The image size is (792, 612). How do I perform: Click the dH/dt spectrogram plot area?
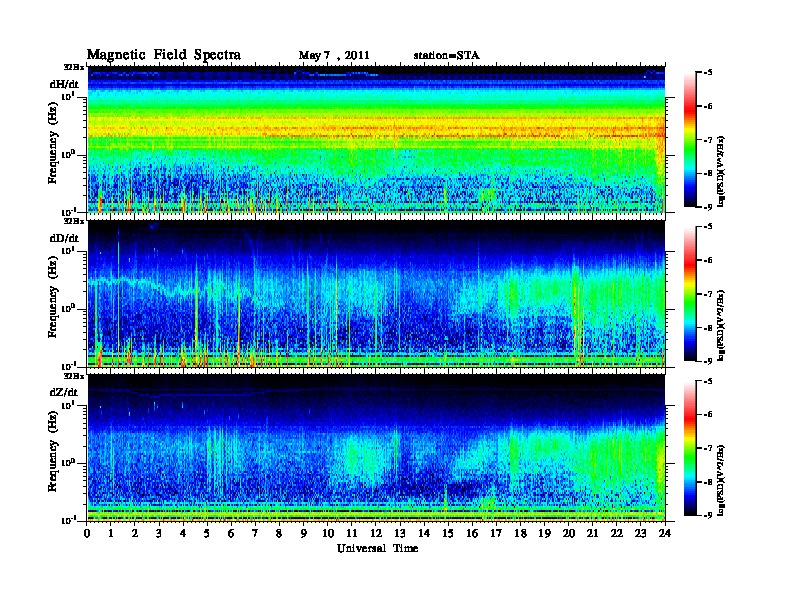coord(376,139)
